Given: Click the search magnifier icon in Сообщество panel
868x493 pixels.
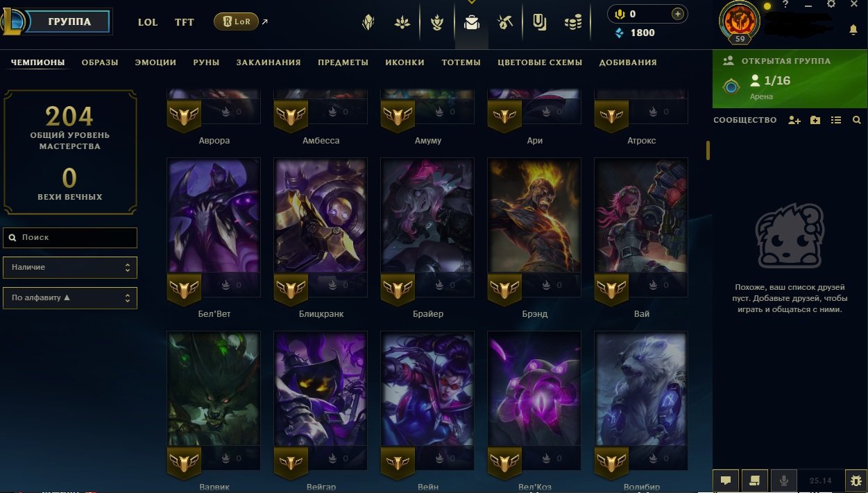Looking at the screenshot, I should (x=857, y=120).
